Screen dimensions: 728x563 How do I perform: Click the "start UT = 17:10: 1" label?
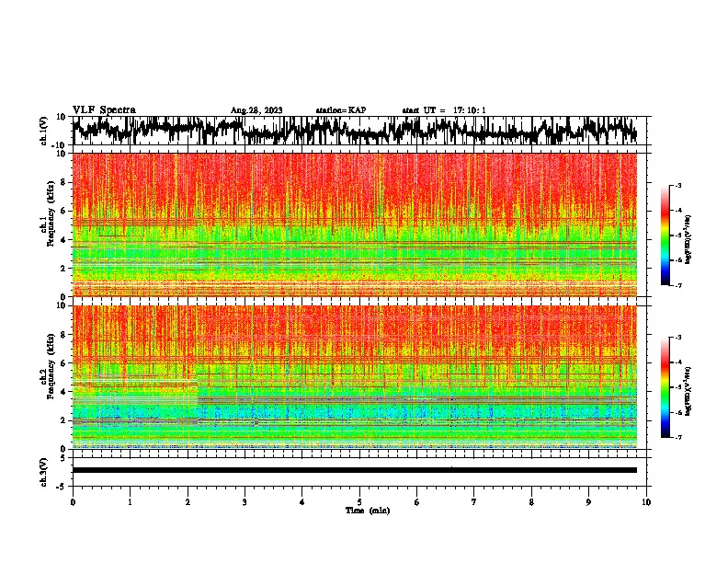(444, 110)
